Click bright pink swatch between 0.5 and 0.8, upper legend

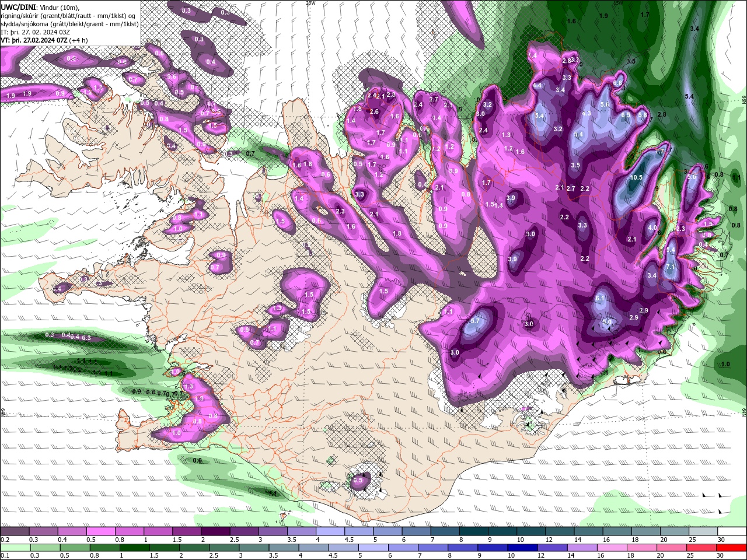click(x=100, y=531)
